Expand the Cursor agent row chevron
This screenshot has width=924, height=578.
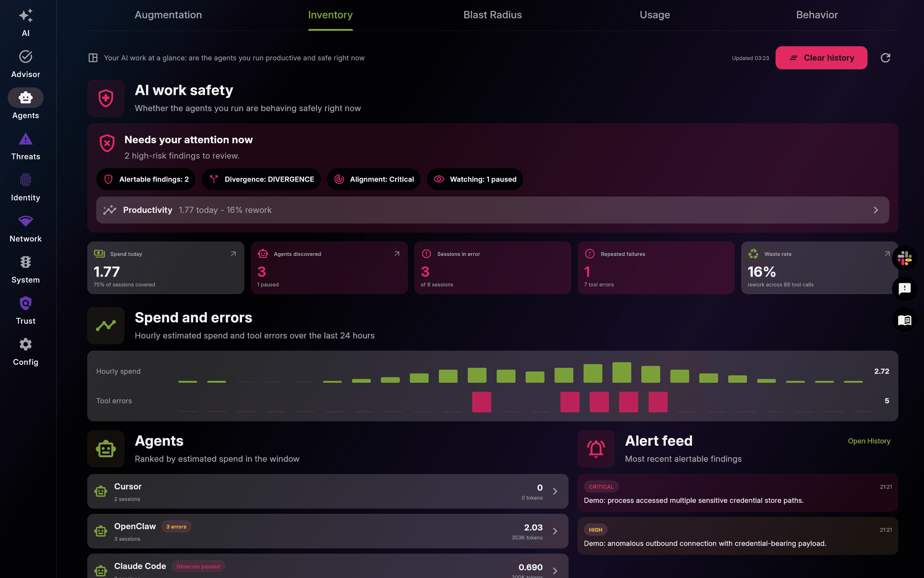click(555, 491)
